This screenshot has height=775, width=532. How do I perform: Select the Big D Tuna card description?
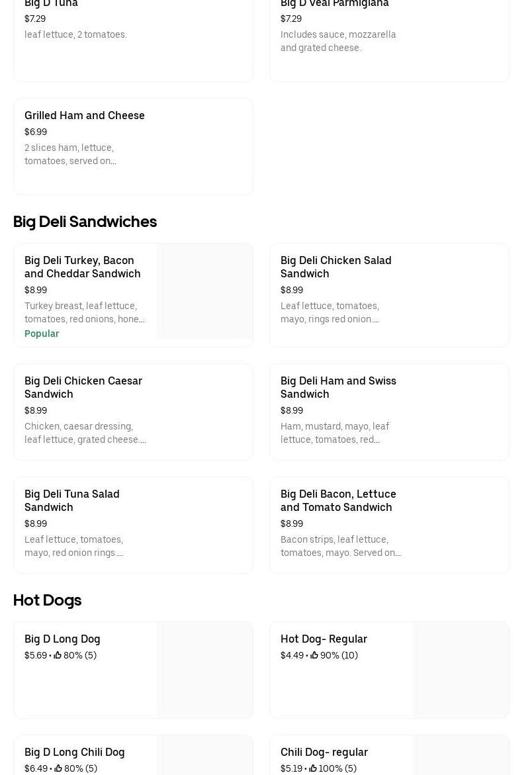point(75,34)
